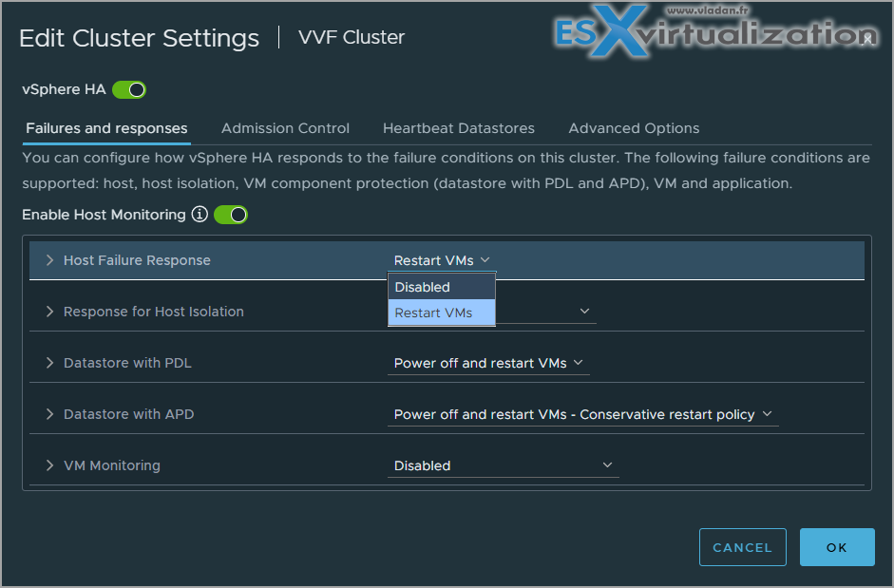Open the Admission Control tab

coord(285,128)
